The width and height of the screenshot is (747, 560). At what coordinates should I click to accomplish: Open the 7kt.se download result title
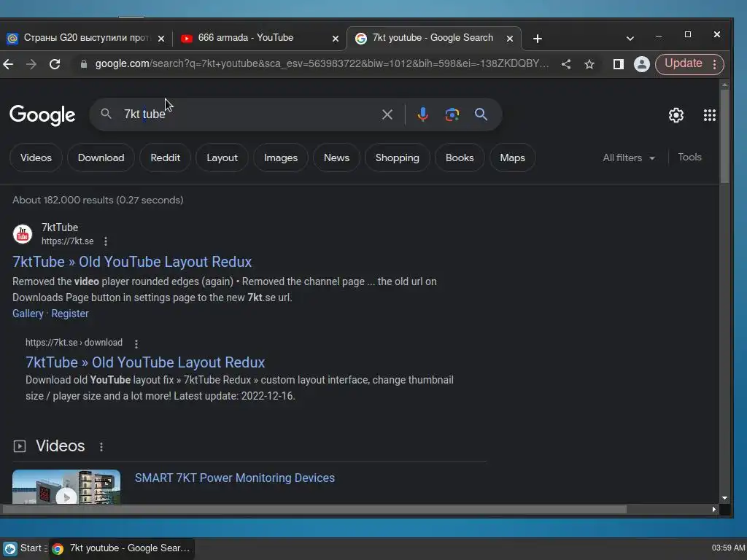click(x=145, y=362)
